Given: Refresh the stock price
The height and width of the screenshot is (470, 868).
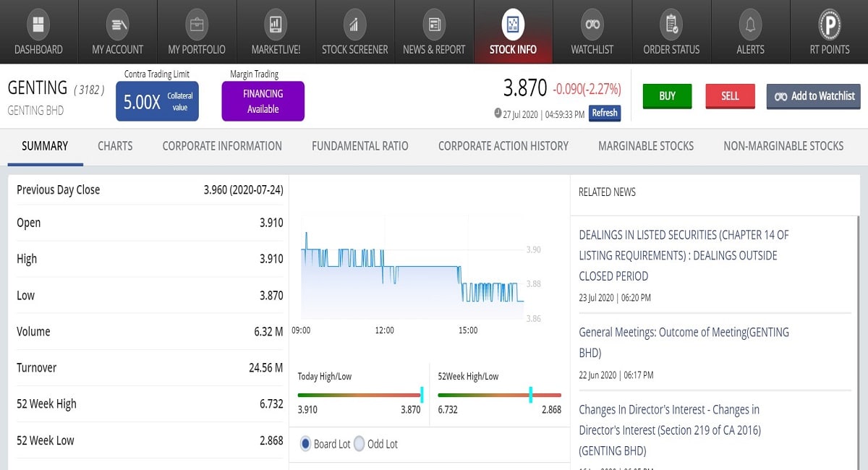Looking at the screenshot, I should (605, 114).
